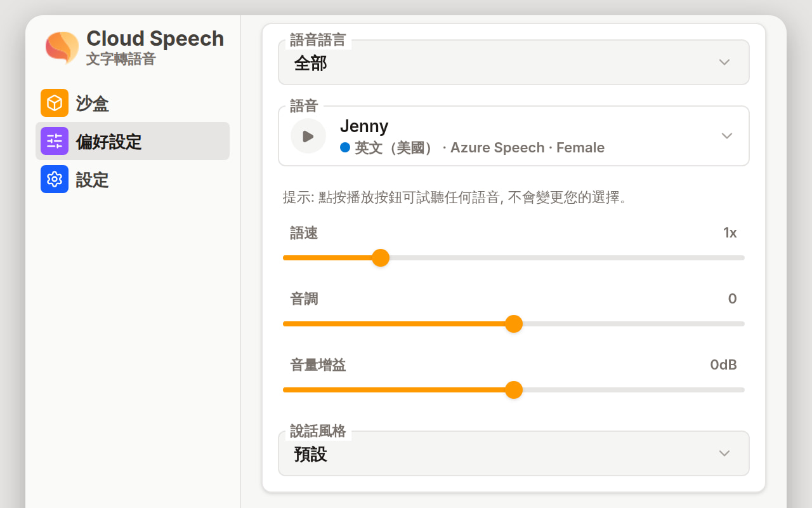
Task: Play the Jenny voice preview
Action: (x=308, y=136)
